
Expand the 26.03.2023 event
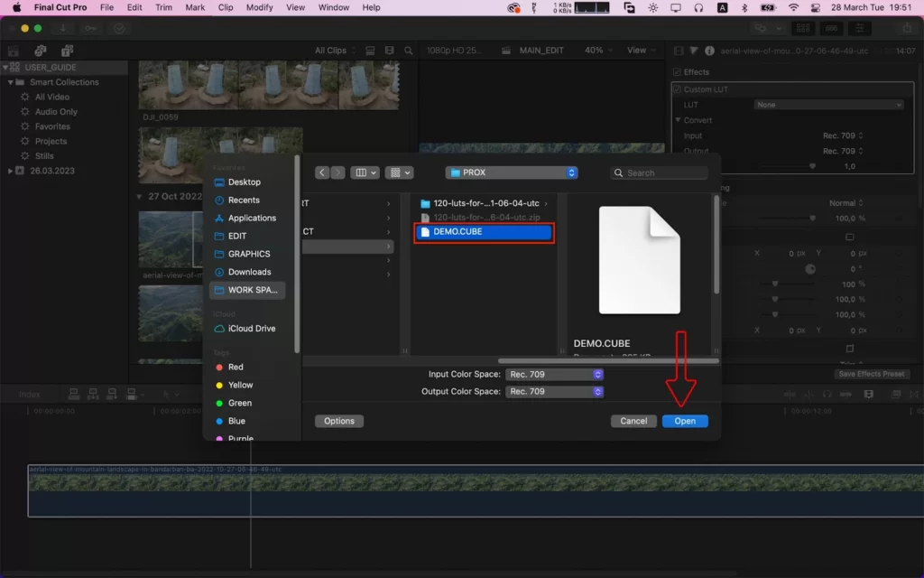10,171
